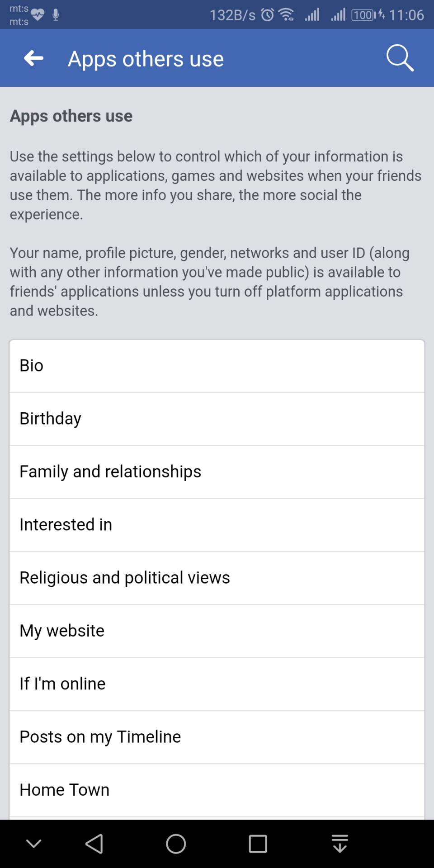Hide navigation bar with chevron icon
The height and width of the screenshot is (868, 434).
click(34, 844)
